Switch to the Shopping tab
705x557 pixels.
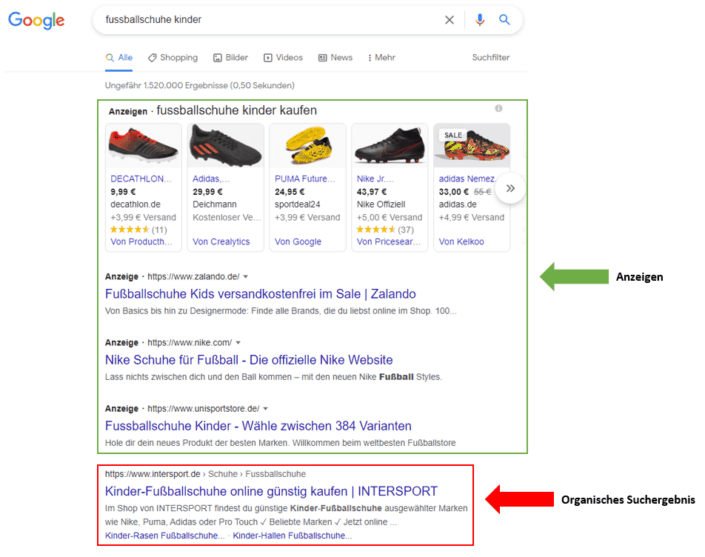[173, 58]
